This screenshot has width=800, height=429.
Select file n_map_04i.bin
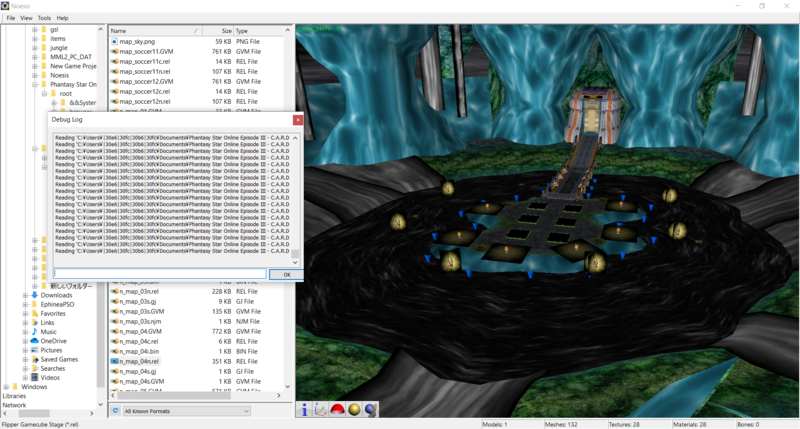tap(139, 351)
